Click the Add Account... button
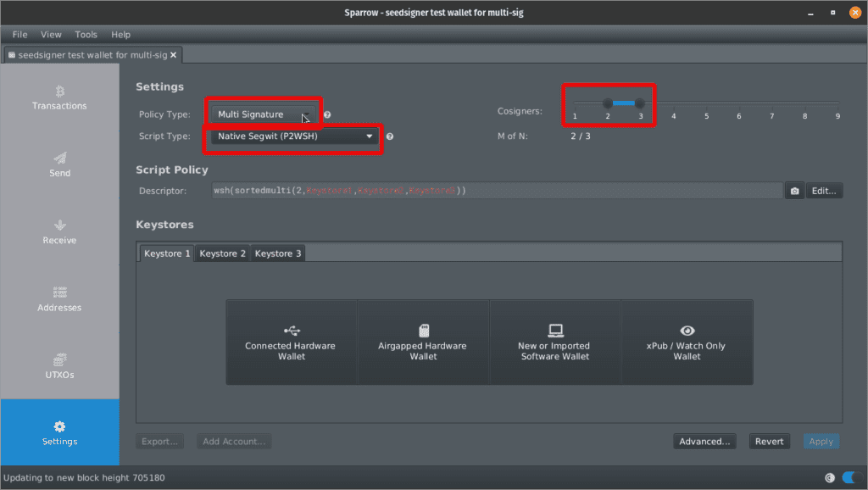 pyautogui.click(x=234, y=442)
